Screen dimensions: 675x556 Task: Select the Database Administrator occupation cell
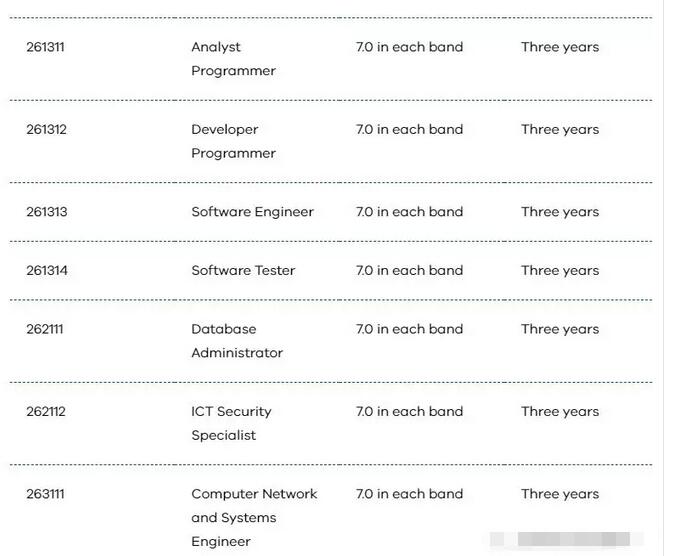pyautogui.click(x=237, y=341)
